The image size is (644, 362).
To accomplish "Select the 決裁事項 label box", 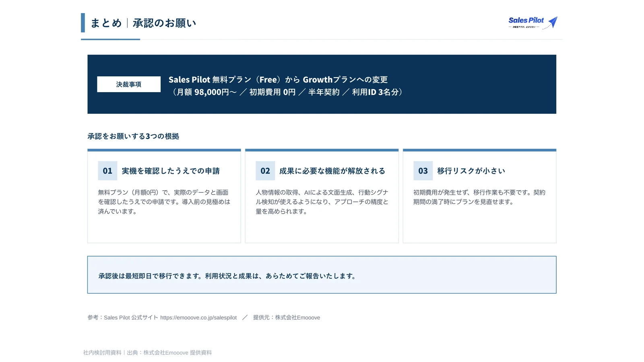I will pos(129,84).
